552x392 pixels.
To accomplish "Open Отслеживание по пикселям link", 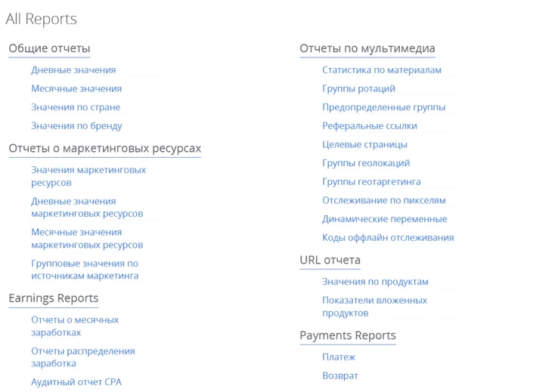I will pyautogui.click(x=383, y=200).
